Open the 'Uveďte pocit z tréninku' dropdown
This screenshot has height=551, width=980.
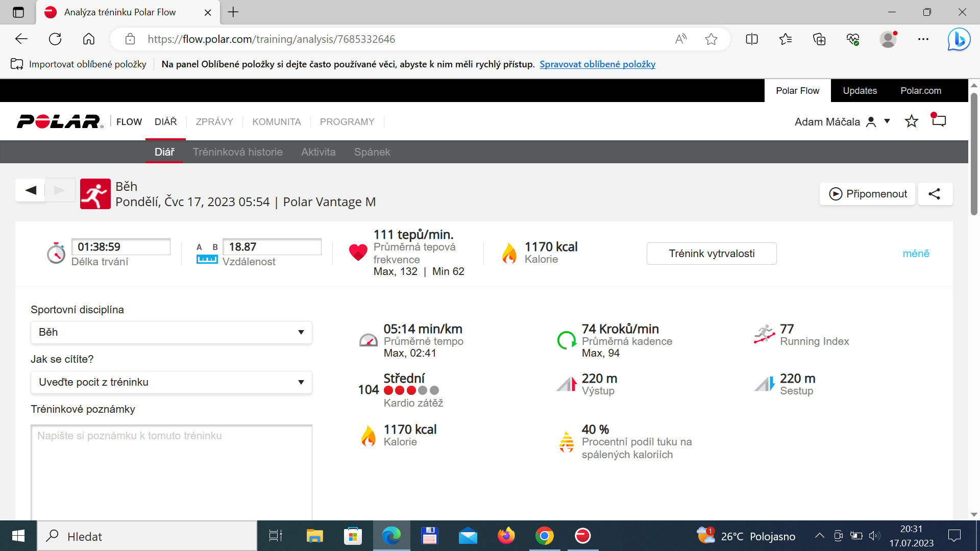click(171, 382)
